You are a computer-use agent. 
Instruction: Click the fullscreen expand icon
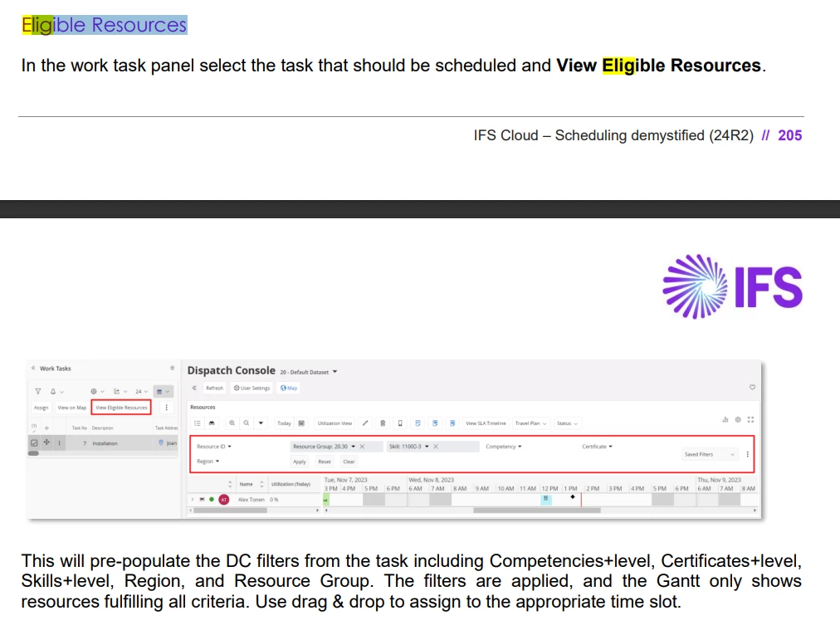pyautogui.click(x=750, y=419)
